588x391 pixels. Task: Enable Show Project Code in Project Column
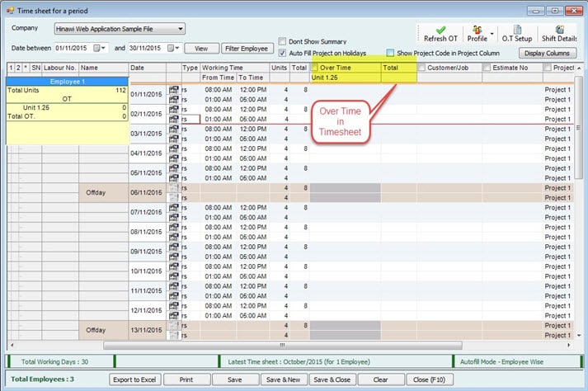pos(390,53)
